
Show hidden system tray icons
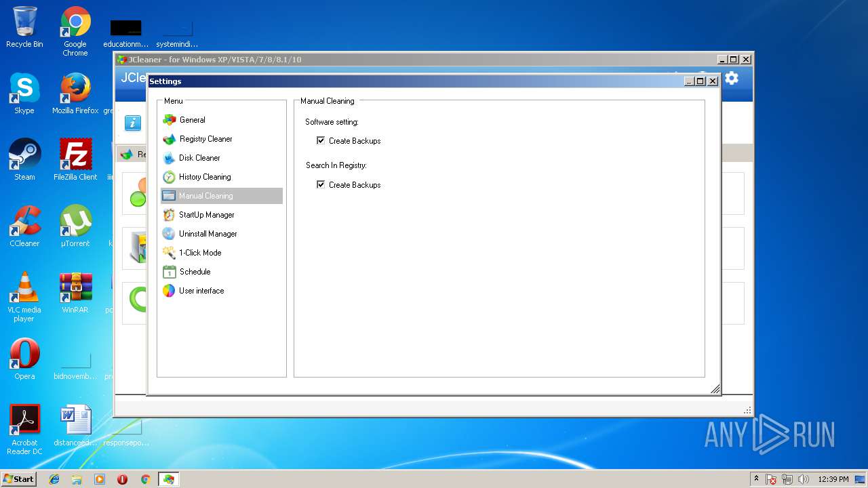coord(757,479)
